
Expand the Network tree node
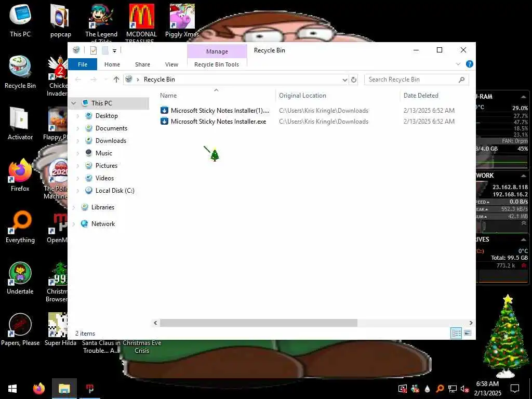tap(74, 224)
